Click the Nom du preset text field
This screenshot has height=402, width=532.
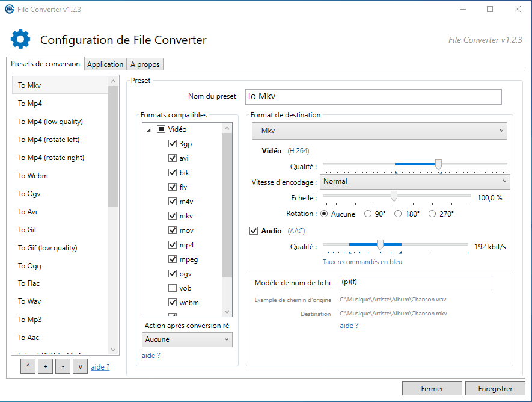click(373, 96)
